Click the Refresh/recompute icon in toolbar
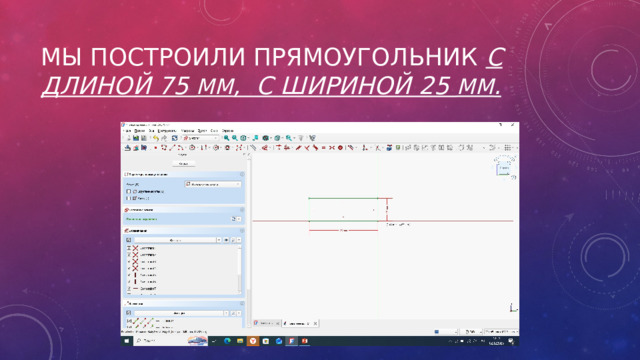This screenshot has width=640, height=360. (175, 138)
